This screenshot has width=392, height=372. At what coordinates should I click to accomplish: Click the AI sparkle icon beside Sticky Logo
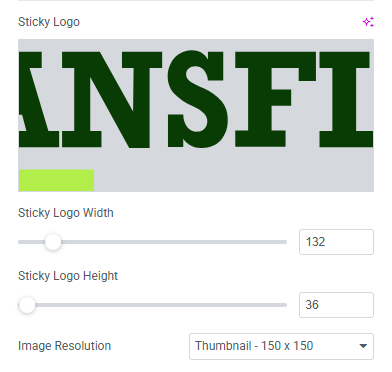pos(368,22)
